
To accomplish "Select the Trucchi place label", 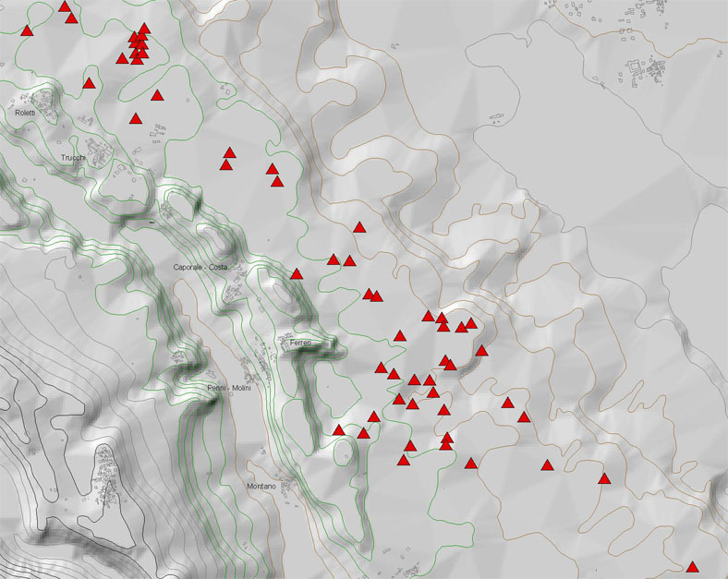I will [73, 158].
